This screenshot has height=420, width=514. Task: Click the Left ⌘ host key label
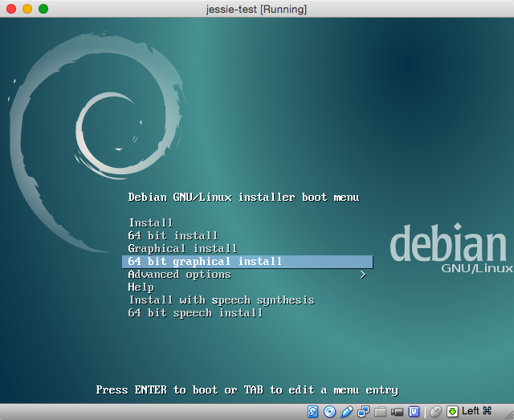[476, 411]
